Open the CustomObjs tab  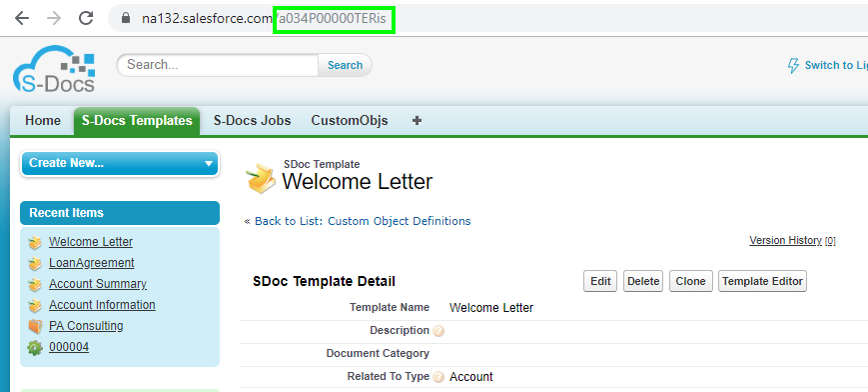click(350, 120)
